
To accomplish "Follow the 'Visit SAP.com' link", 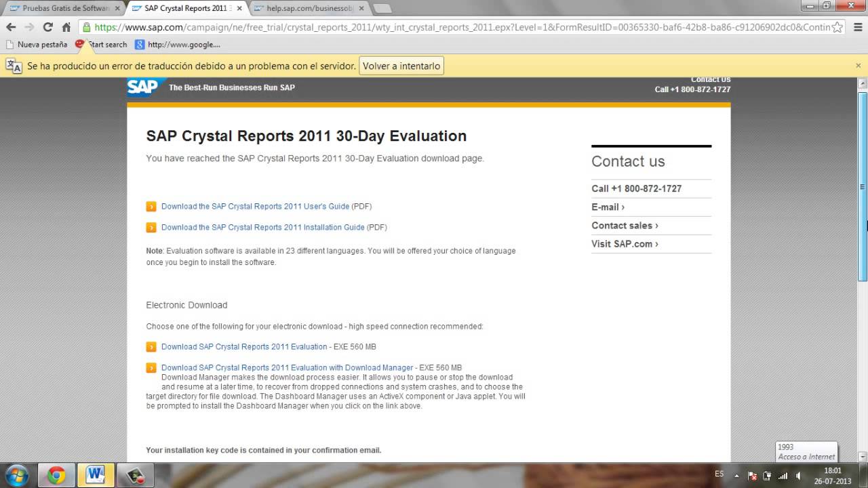I will (x=625, y=243).
